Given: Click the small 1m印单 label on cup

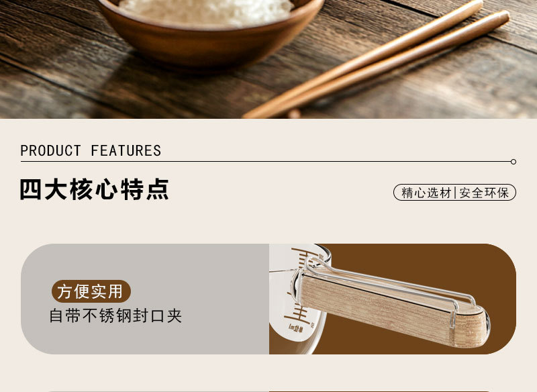Looking at the screenshot, I should (x=297, y=328).
